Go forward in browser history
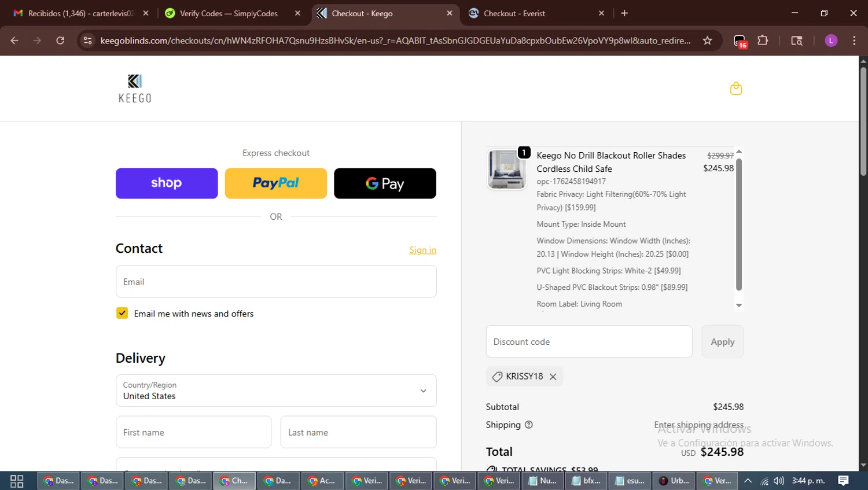Viewport: 868px width, 490px height. pyautogui.click(x=37, y=40)
